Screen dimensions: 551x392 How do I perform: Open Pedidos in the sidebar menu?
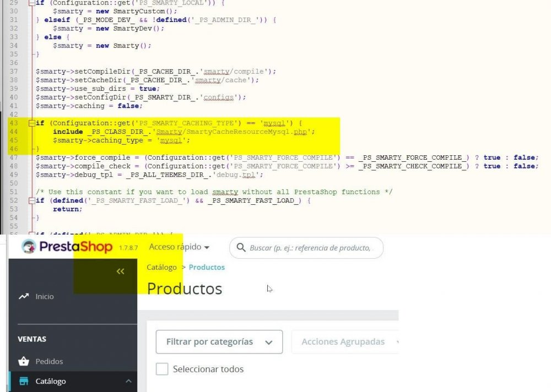(x=49, y=361)
